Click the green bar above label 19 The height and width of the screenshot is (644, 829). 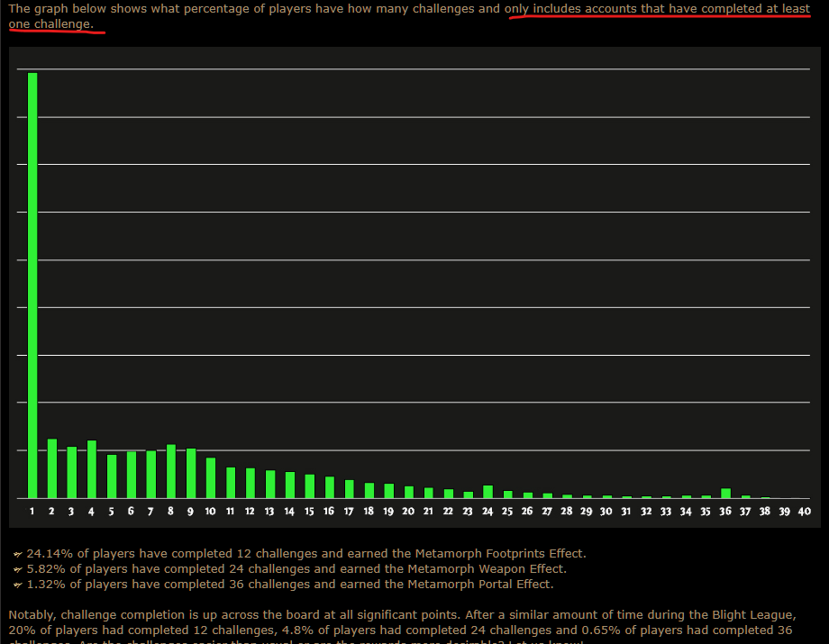pyautogui.click(x=389, y=491)
